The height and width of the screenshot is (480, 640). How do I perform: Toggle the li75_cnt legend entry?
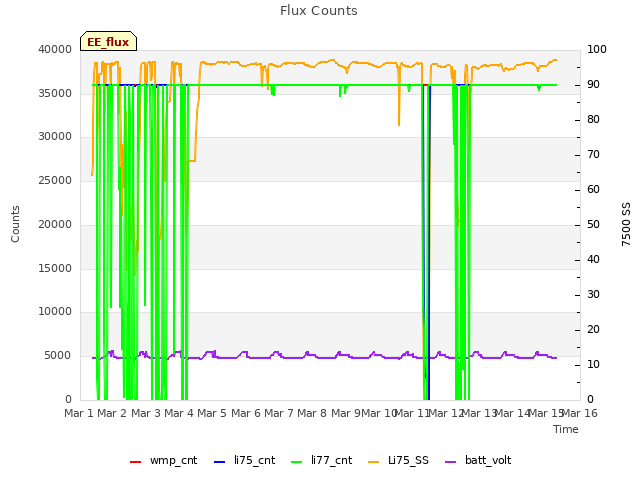pos(244,461)
